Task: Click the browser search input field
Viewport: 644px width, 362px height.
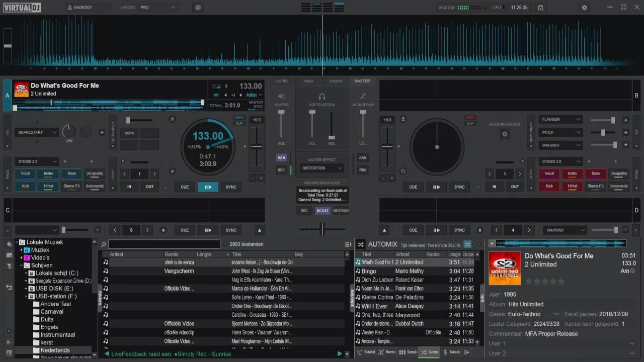Action: 164,244
